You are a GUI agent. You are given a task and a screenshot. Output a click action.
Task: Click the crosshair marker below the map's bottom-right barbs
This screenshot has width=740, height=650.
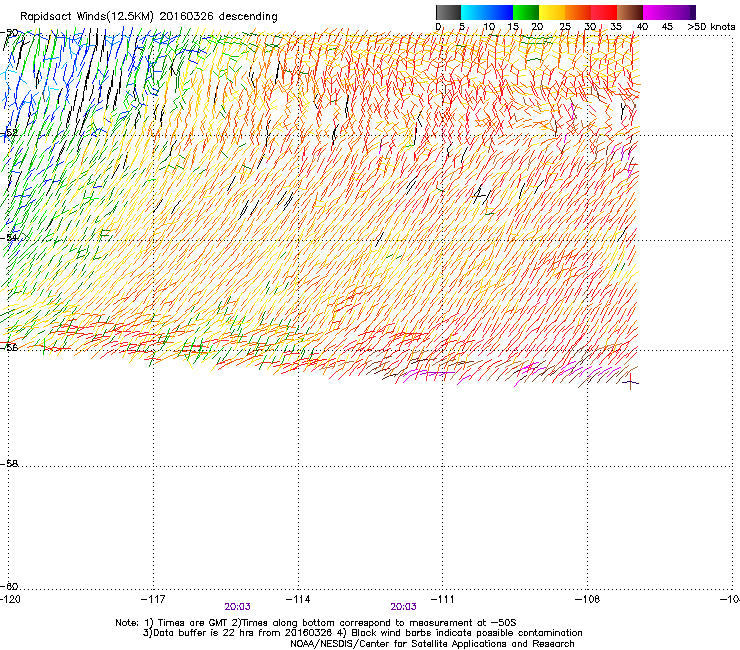tap(630, 381)
